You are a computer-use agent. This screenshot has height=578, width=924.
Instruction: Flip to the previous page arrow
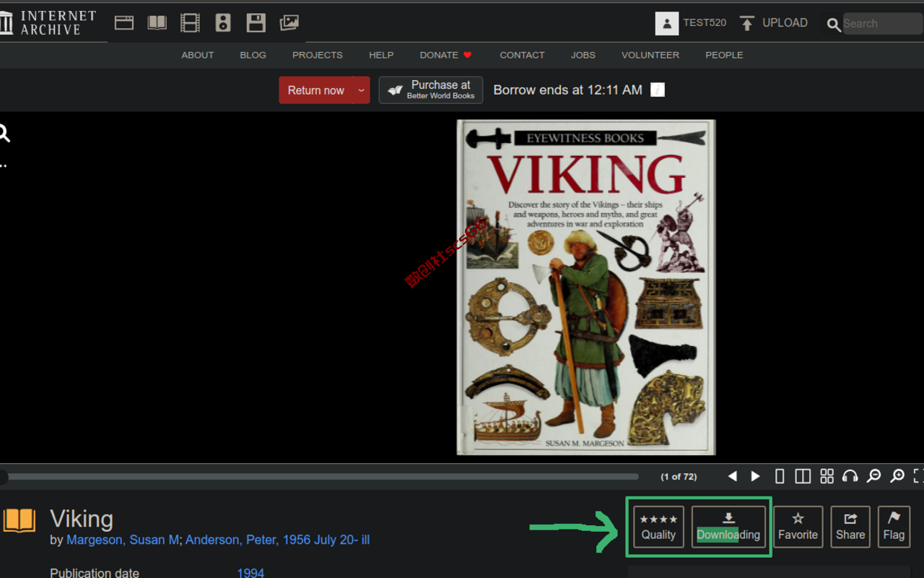point(733,476)
